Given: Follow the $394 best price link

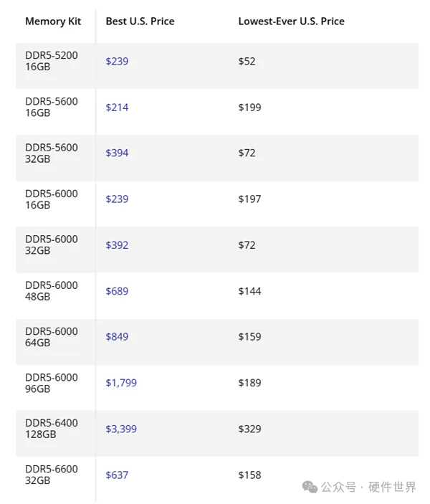Looking at the screenshot, I should pos(117,153).
